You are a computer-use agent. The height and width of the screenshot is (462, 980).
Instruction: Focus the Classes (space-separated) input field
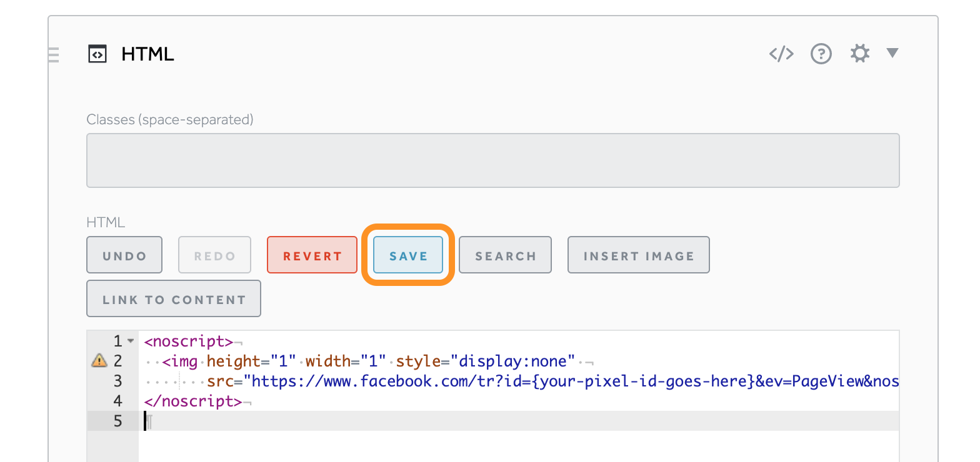492,160
